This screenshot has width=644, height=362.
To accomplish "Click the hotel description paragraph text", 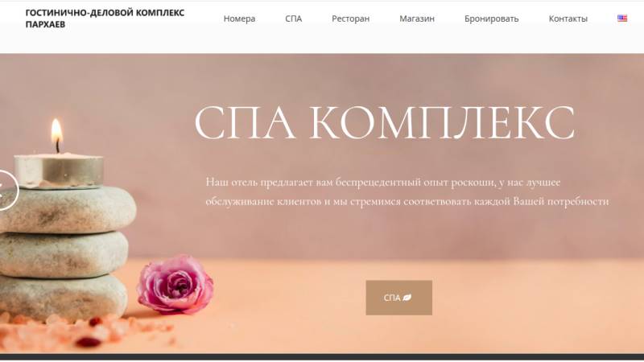I will (x=407, y=191).
